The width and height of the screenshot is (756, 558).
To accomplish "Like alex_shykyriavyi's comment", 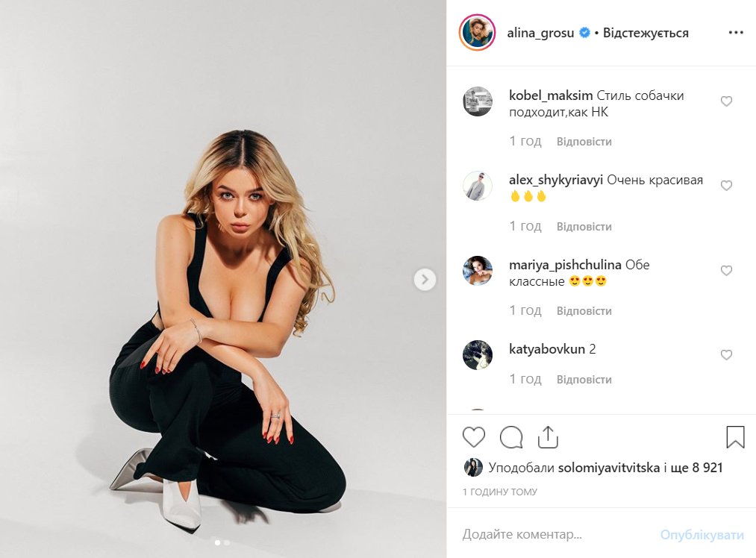I will coord(726,186).
